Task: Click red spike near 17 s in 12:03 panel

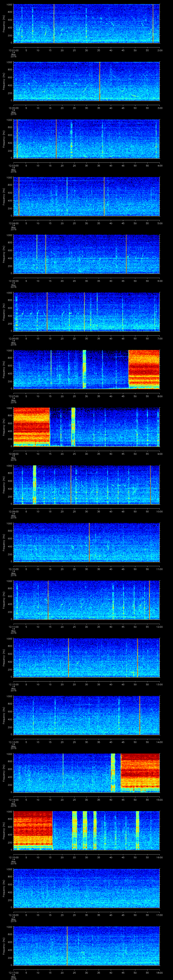Action: (x=56, y=139)
